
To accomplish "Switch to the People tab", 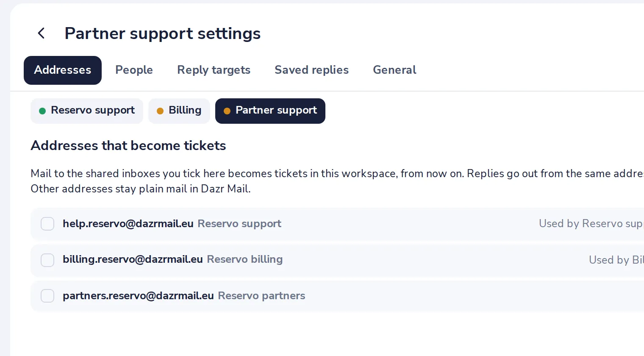I will click(x=134, y=70).
